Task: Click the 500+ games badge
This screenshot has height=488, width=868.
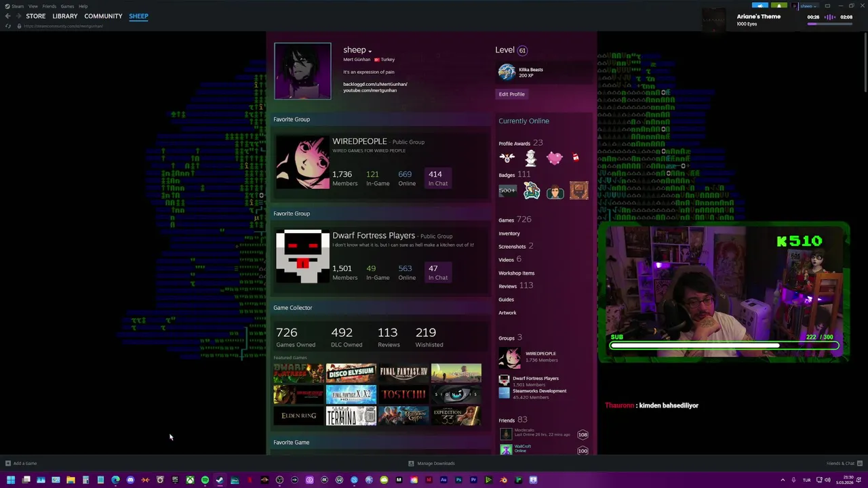Action: coord(507,191)
